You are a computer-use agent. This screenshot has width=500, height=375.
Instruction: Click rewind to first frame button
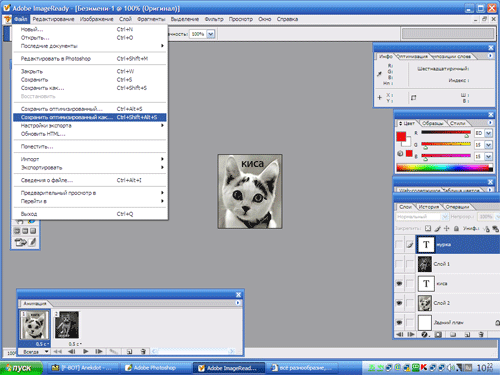pyautogui.click(x=58, y=351)
